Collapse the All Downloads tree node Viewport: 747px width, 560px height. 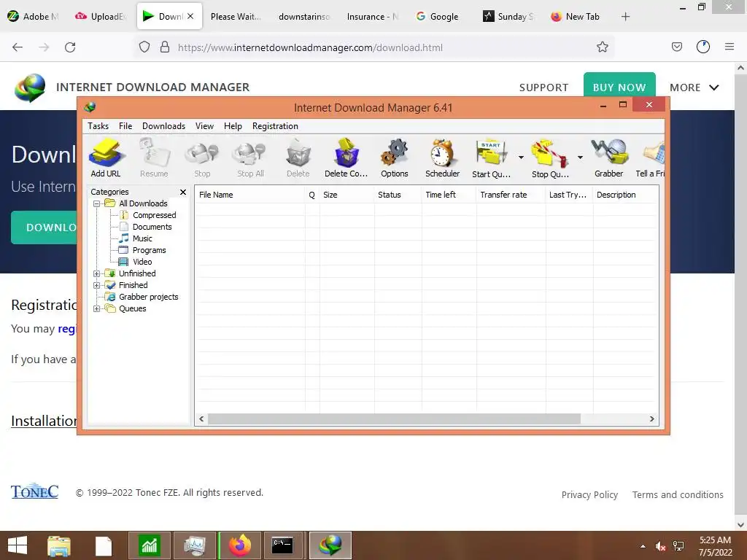97,204
